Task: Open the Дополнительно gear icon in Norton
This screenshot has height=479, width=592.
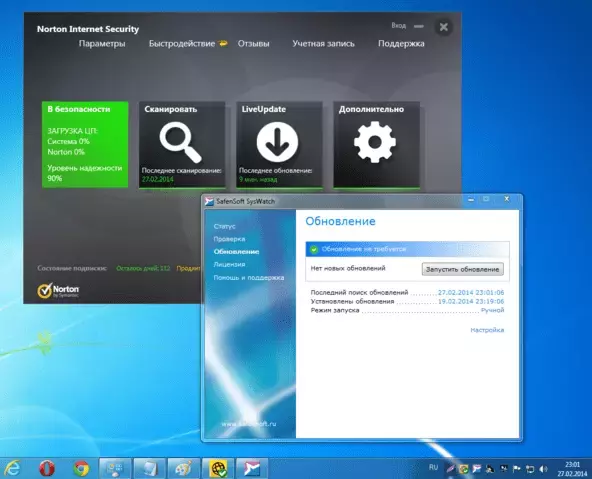Action: point(375,142)
